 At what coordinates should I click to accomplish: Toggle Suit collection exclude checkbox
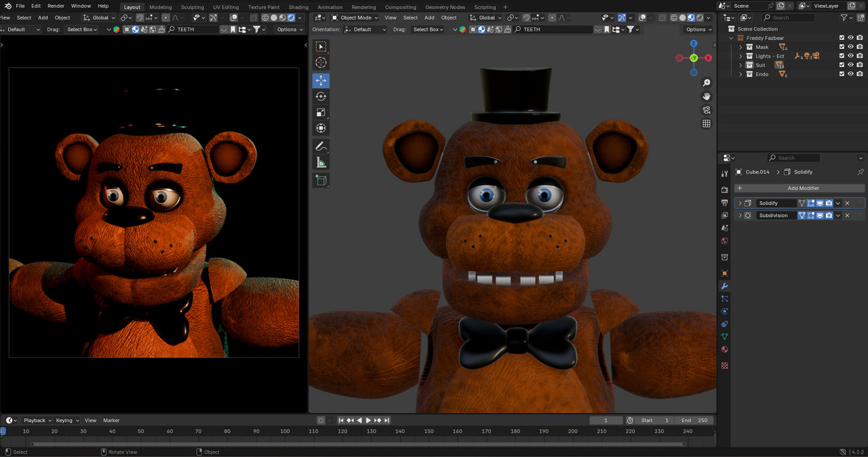(x=842, y=65)
